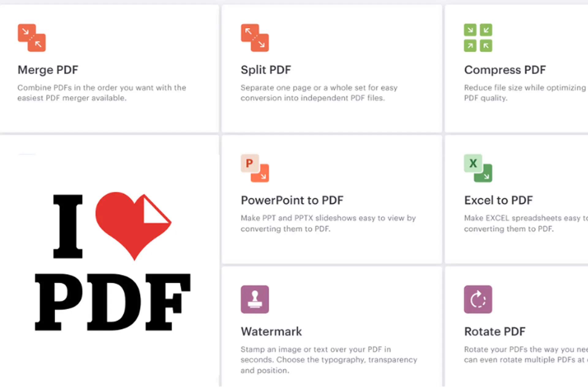Open the Rotate PDF tool

tap(495, 331)
